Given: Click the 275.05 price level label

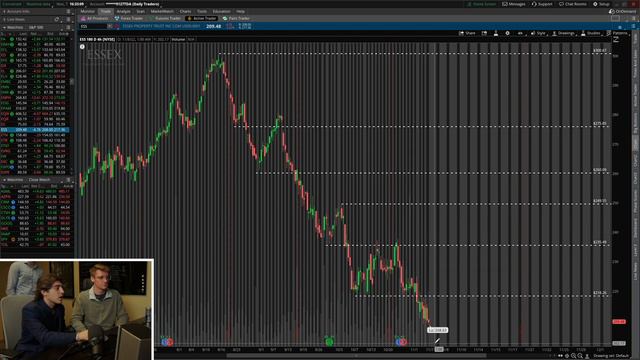Looking at the screenshot, I should [600, 123].
